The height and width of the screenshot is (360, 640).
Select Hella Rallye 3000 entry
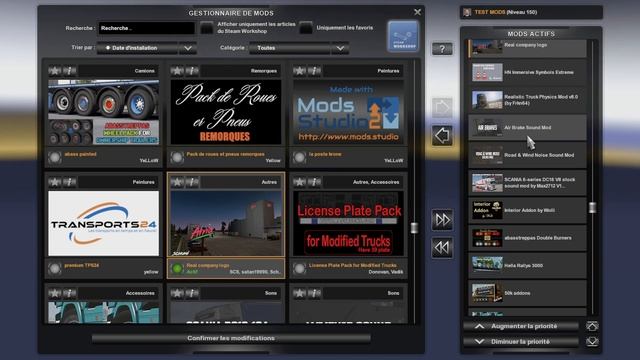point(527,265)
